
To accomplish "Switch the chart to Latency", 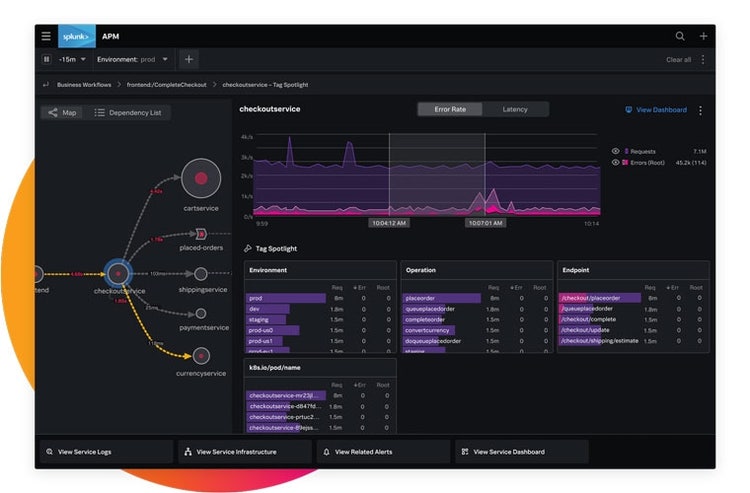I will click(515, 109).
